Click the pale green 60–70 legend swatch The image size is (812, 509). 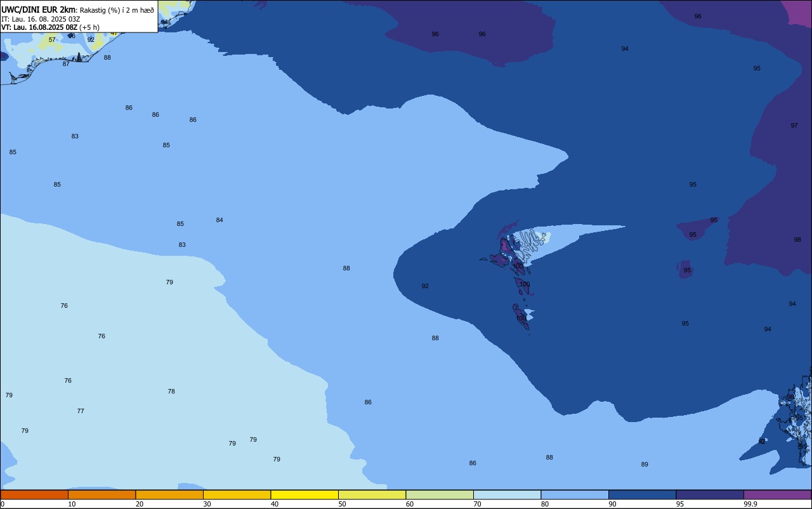point(440,494)
